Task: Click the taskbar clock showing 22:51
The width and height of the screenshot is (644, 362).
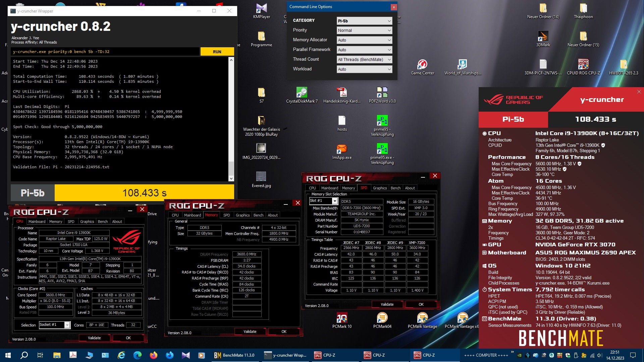Action: [615, 355]
